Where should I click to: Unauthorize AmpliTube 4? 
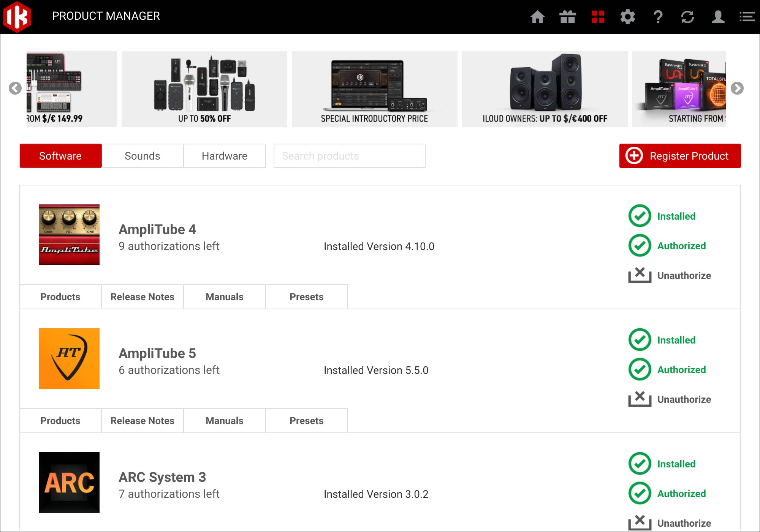click(670, 275)
